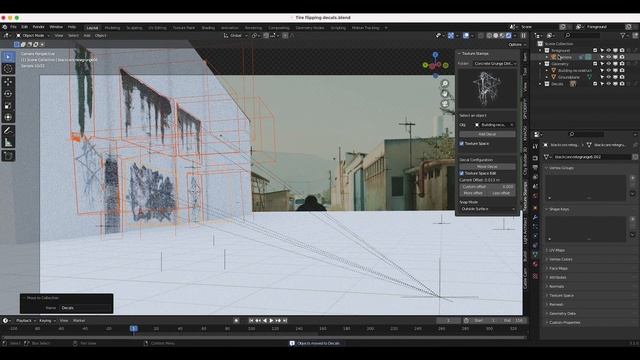The width and height of the screenshot is (640, 360).
Task: Select the Rotate tool
Action: [x=8, y=94]
